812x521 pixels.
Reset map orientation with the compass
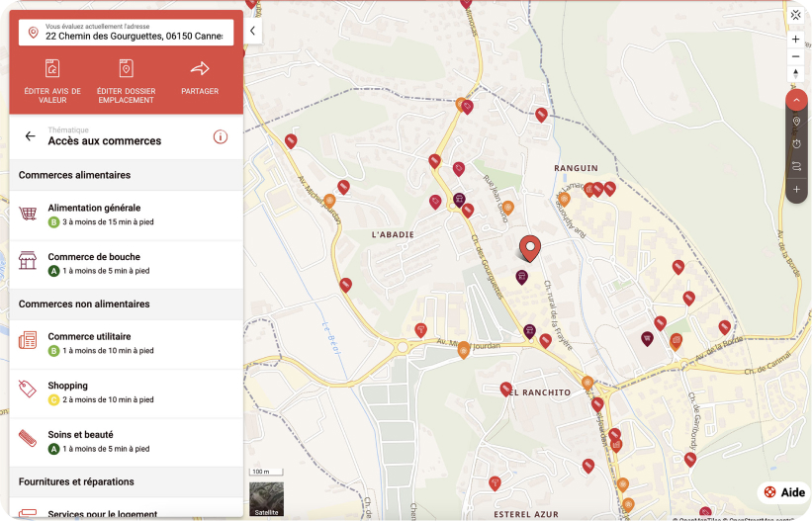pyautogui.click(x=795, y=73)
